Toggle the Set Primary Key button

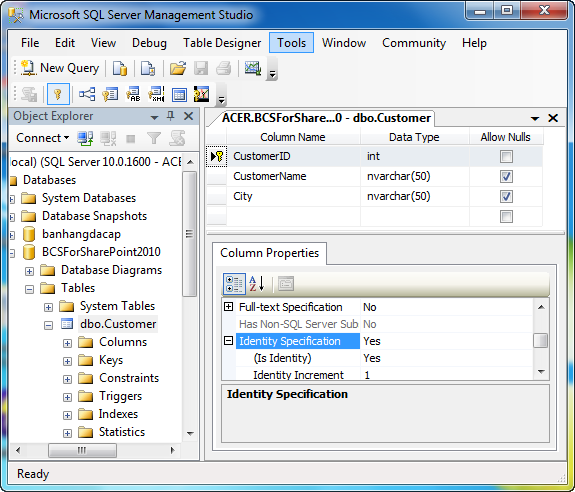coord(58,95)
